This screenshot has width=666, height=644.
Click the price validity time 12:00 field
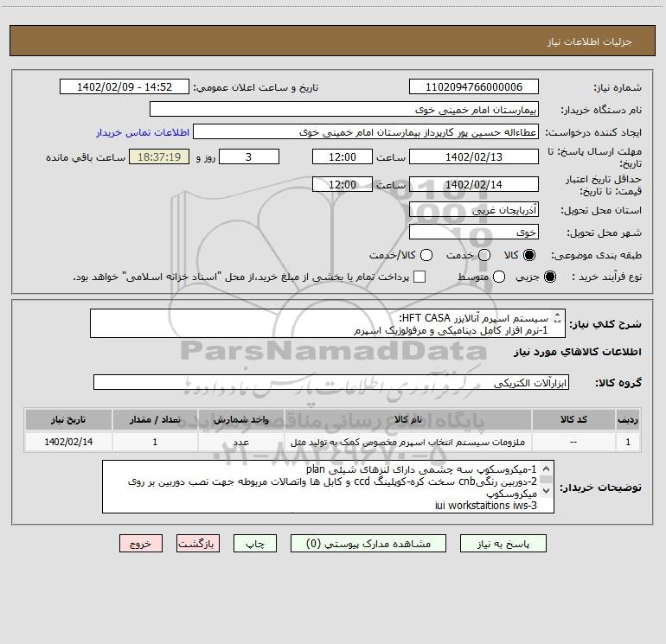(x=343, y=184)
